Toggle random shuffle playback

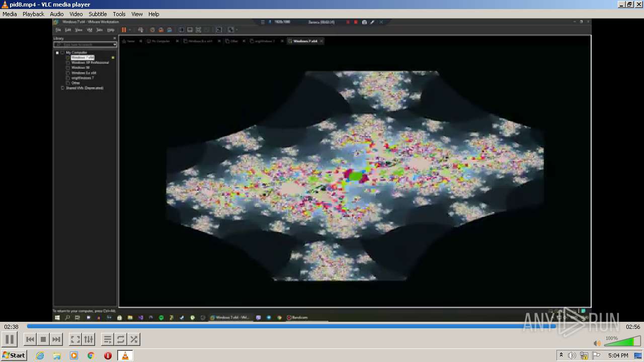[x=133, y=339]
